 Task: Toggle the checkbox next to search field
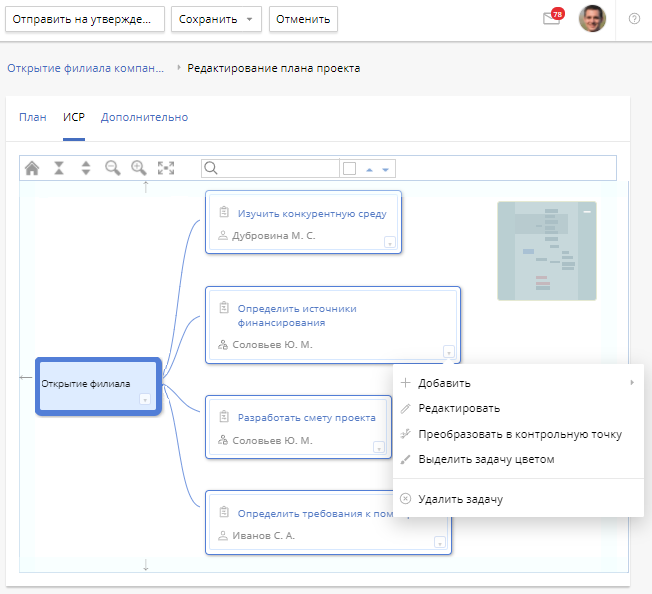[349, 169]
